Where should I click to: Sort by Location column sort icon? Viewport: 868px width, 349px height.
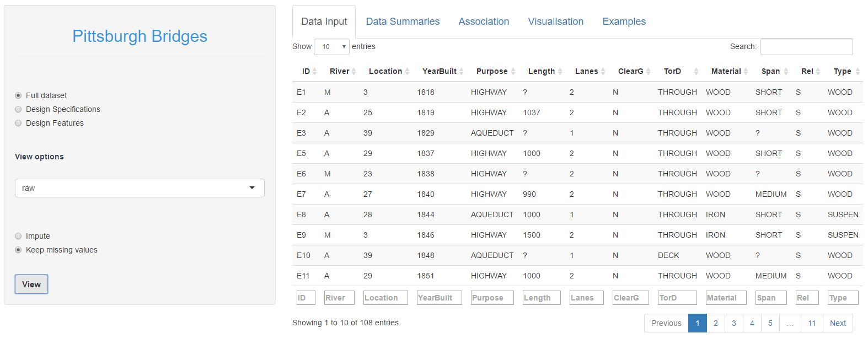(407, 72)
